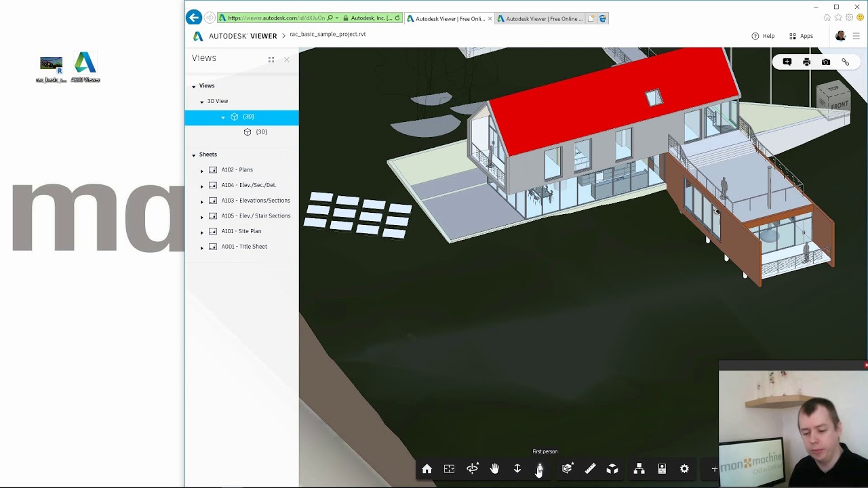Close the webcam overlay window

tap(865, 365)
